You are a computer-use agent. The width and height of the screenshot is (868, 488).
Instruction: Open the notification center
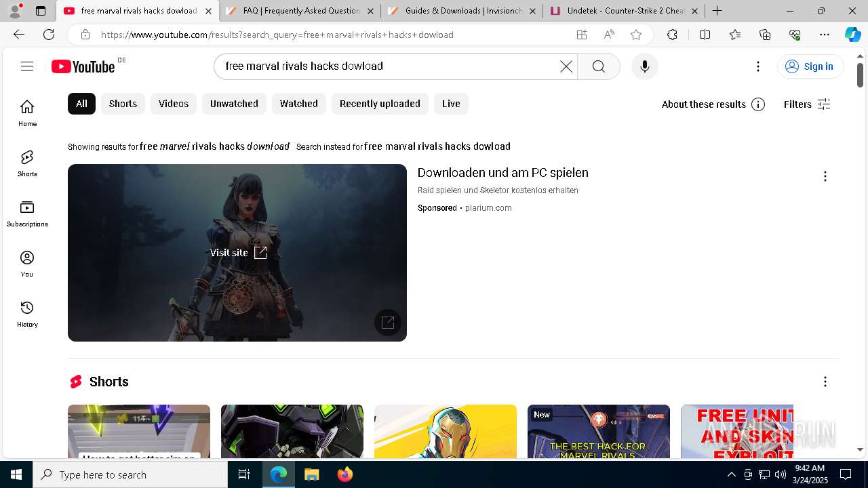[x=846, y=474]
